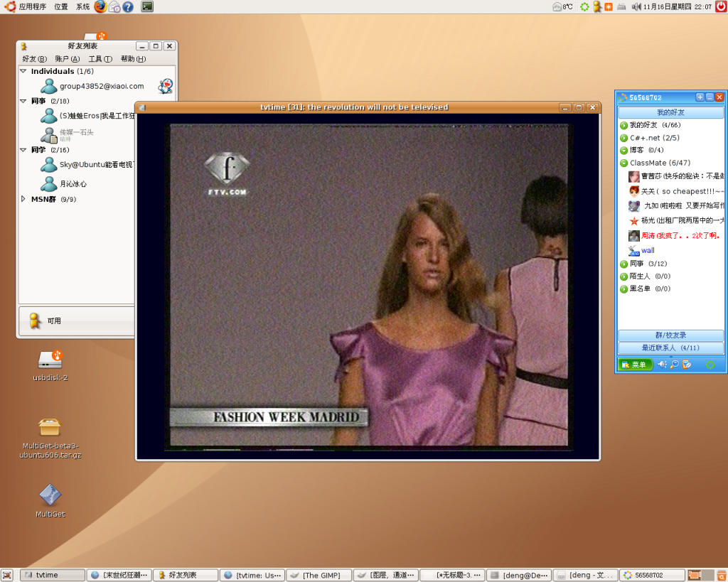Open the 帮助(H) menu

tap(133, 59)
